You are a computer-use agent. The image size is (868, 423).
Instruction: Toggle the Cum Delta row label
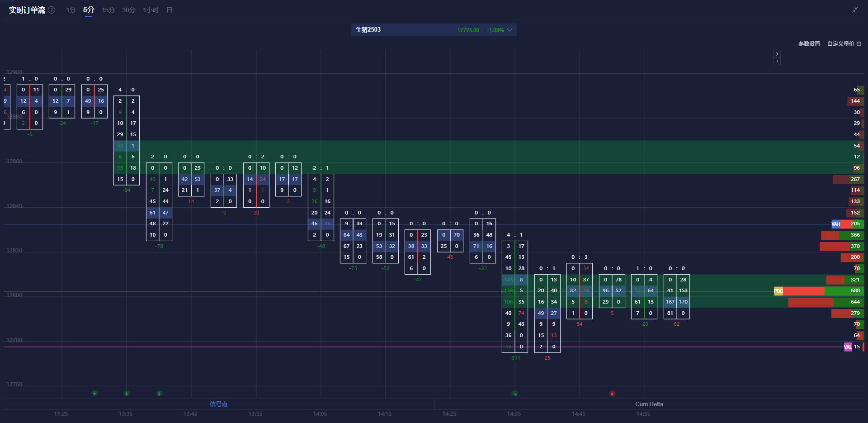649,404
